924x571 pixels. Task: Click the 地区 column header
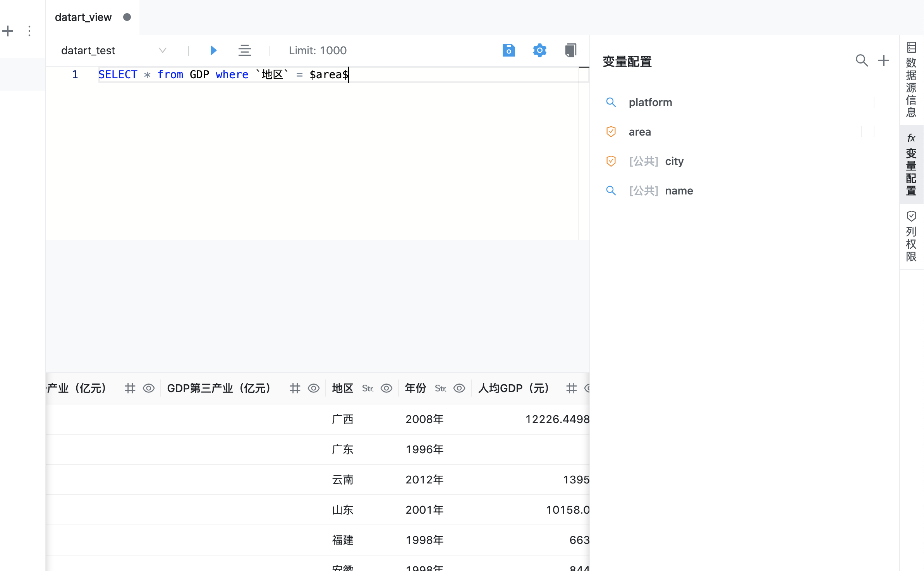343,388
